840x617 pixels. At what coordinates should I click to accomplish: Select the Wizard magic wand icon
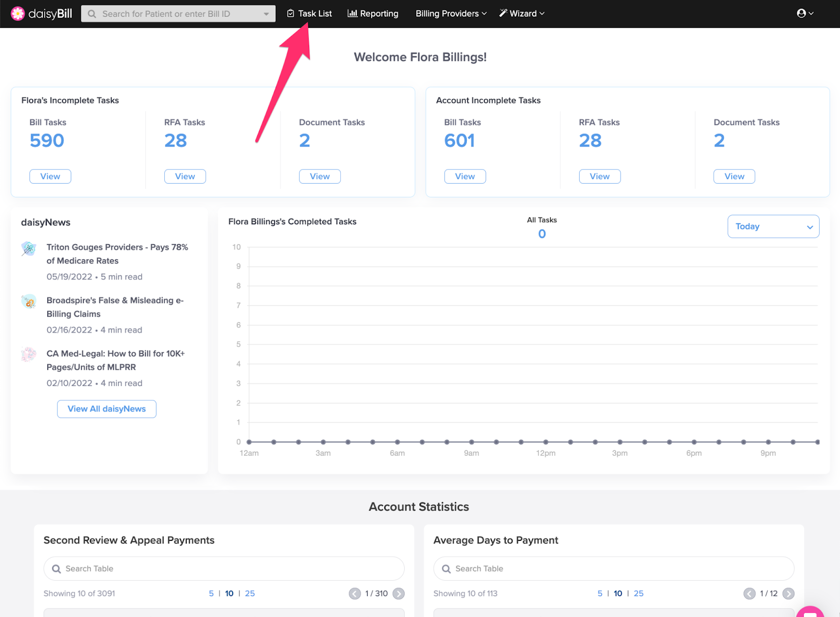click(502, 13)
